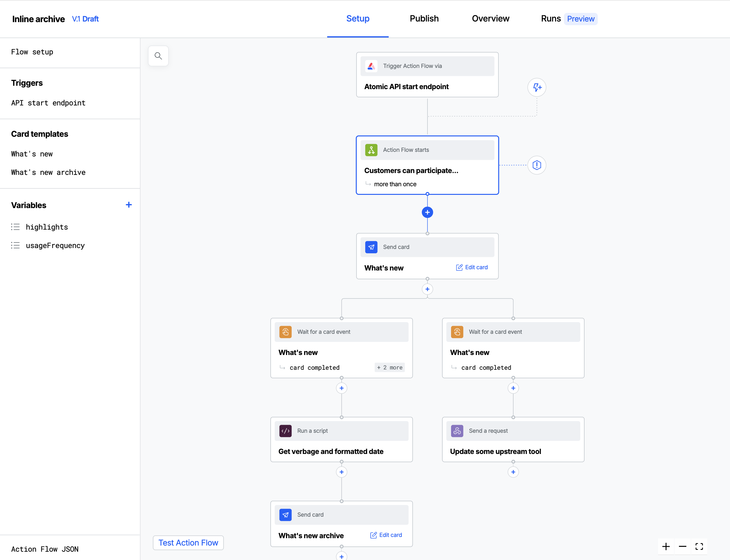
Task: Click the orange tap icon on right Wait for card event
Action: pos(457,332)
